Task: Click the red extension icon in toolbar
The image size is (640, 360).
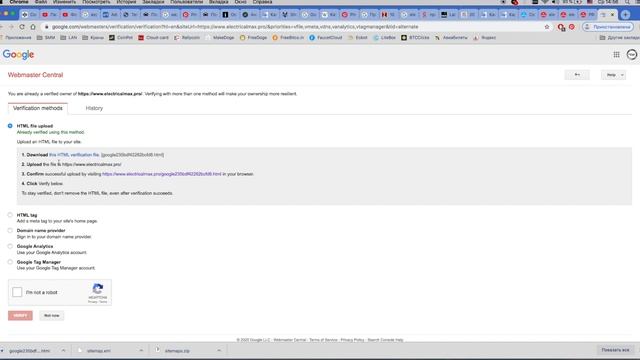Action: [571, 27]
